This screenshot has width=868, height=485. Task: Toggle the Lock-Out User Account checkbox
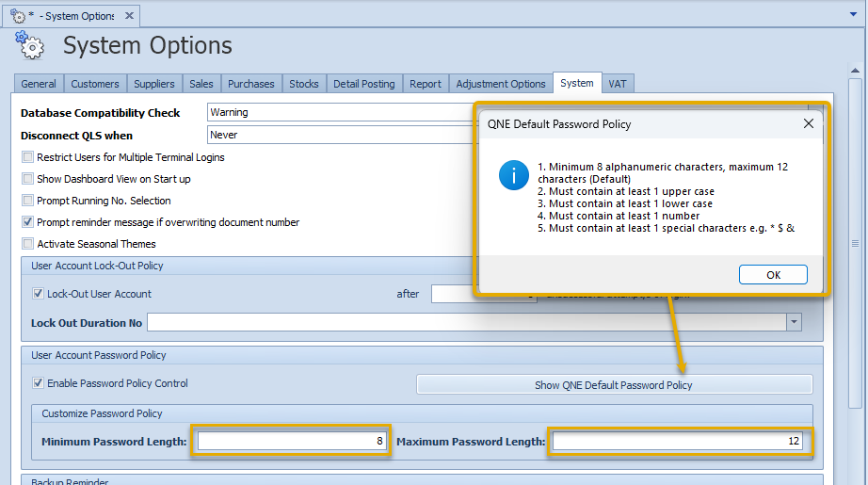(x=39, y=294)
